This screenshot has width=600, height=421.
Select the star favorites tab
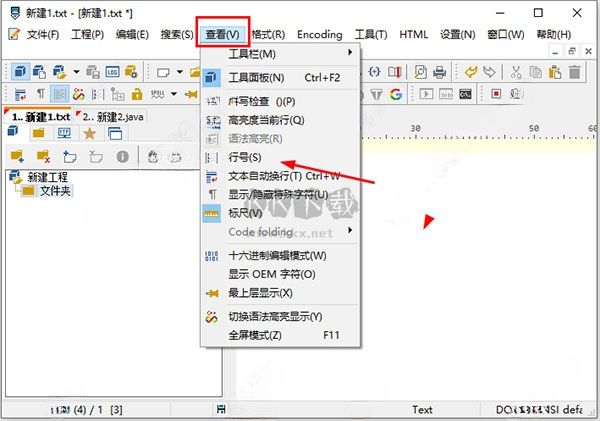click(x=90, y=133)
